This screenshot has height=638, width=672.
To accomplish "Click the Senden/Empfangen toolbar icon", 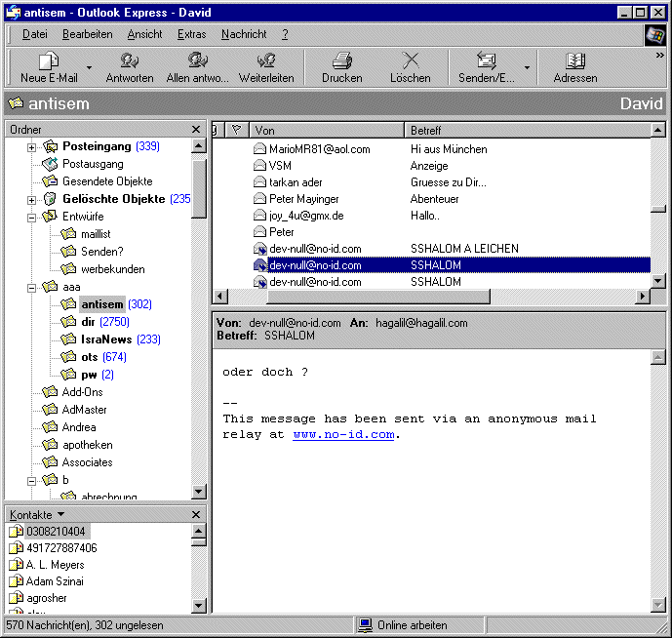I will coord(487,61).
